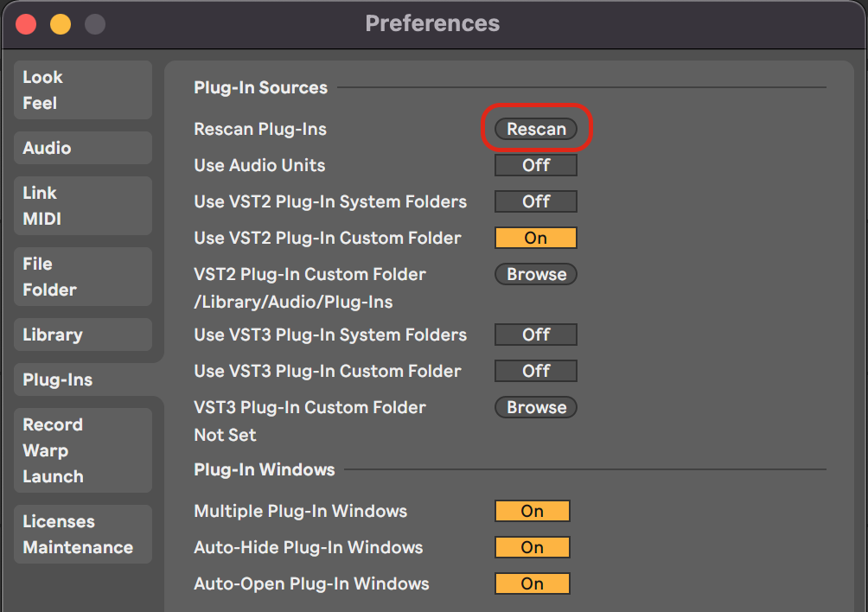Open the Link MIDI tab
Viewport: 868px width, 612px height.
[x=83, y=206]
